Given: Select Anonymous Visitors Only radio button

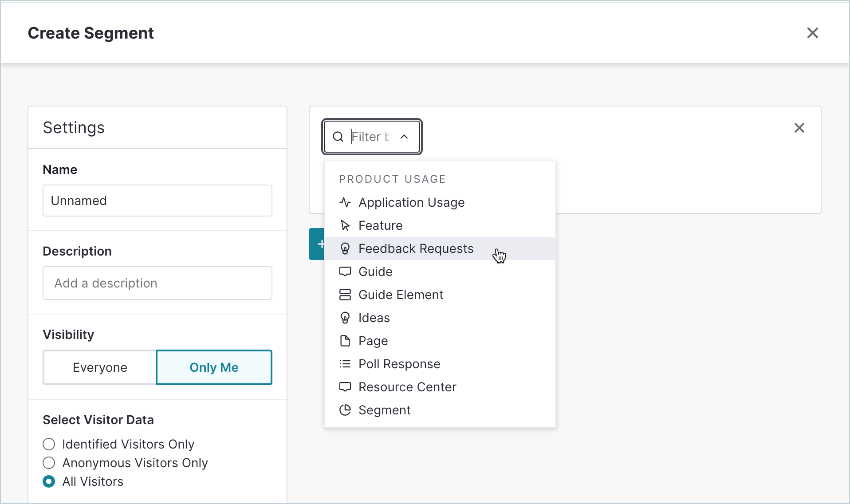Looking at the screenshot, I should (x=49, y=463).
